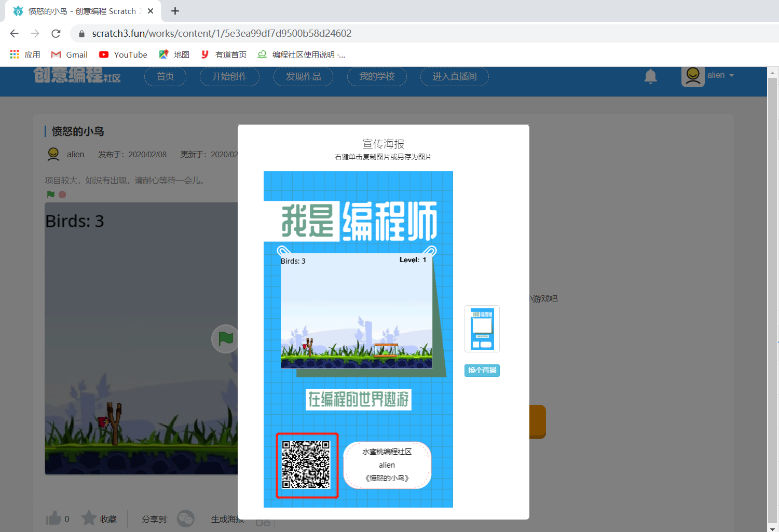Click the star 收藏 icon
Screen dimensions: 779x532
point(89,518)
